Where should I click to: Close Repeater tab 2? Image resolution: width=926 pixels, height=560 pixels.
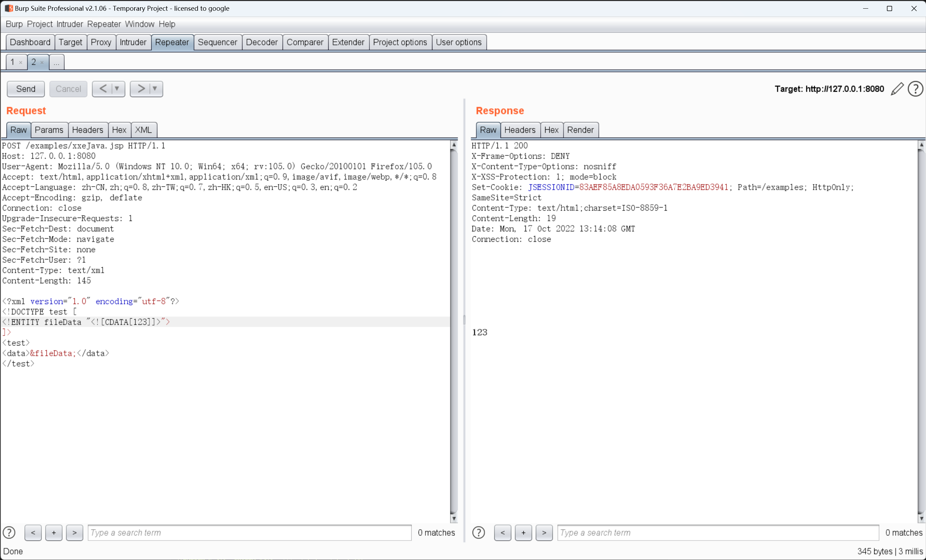pyautogui.click(x=42, y=63)
